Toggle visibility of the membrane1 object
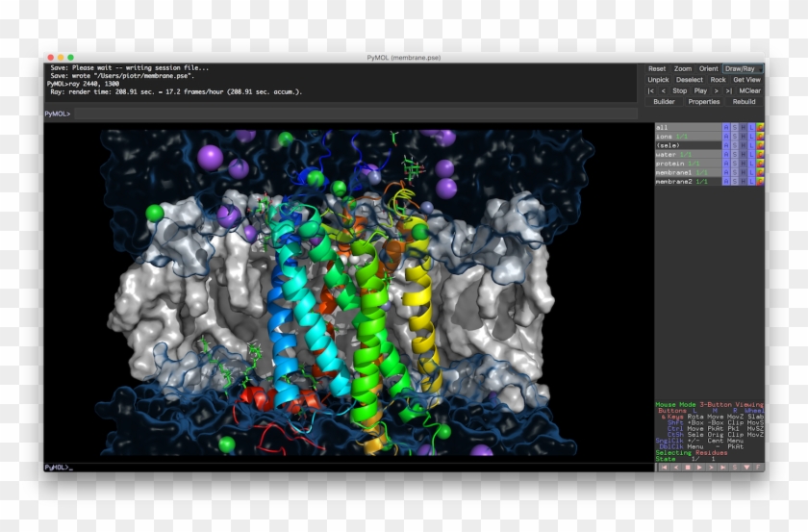808x532 pixels. click(x=689, y=172)
